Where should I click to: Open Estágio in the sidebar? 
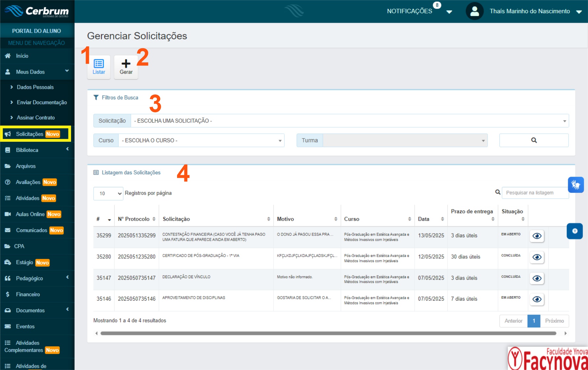[37, 262]
